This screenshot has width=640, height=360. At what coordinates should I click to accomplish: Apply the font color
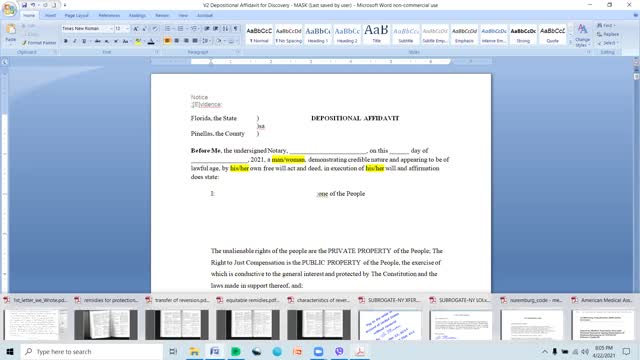click(x=151, y=41)
